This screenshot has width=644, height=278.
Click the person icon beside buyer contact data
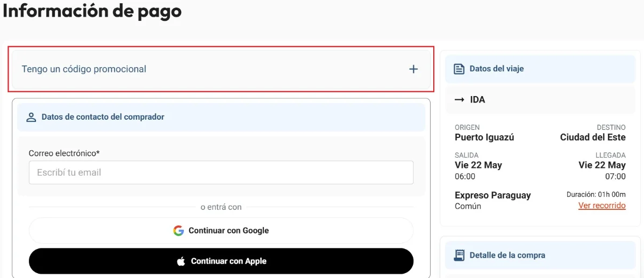point(31,118)
